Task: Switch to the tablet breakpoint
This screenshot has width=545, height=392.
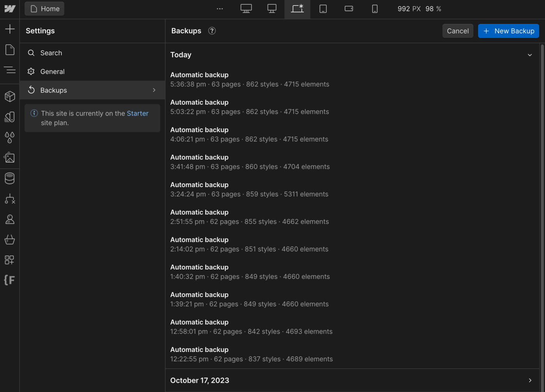Action: (x=323, y=9)
